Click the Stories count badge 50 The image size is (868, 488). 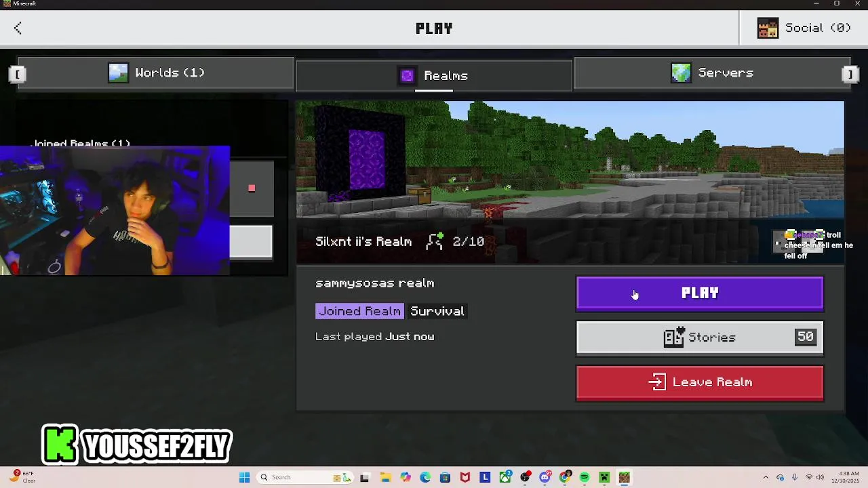point(805,337)
